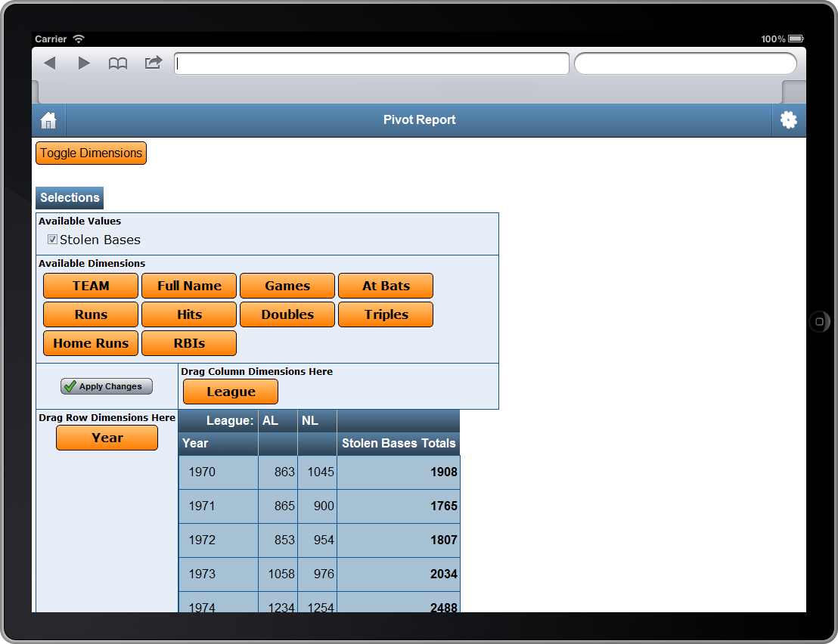Focus the browser URL address field
Image resolution: width=838 pixels, height=644 pixels.
click(x=371, y=63)
